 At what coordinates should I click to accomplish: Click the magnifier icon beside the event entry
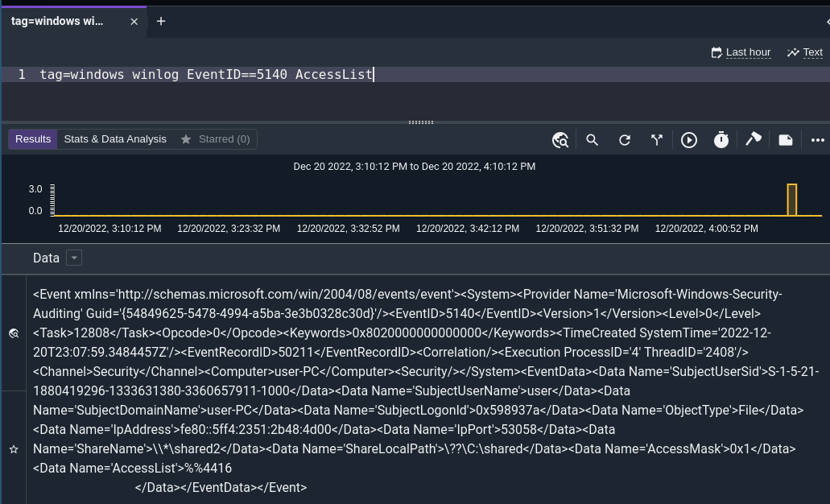tap(13, 333)
